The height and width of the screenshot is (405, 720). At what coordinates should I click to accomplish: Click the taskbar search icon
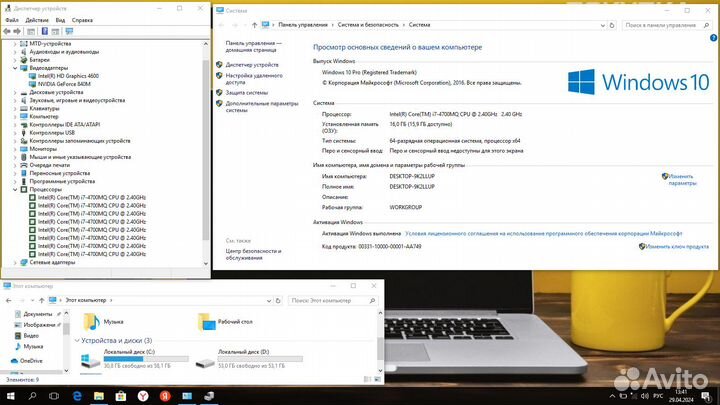pyautogui.click(x=32, y=396)
